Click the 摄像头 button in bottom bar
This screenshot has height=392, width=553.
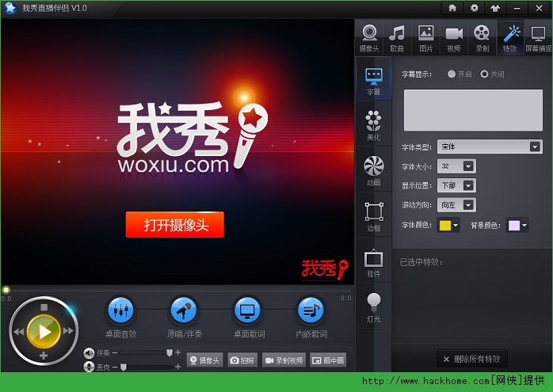(x=204, y=360)
